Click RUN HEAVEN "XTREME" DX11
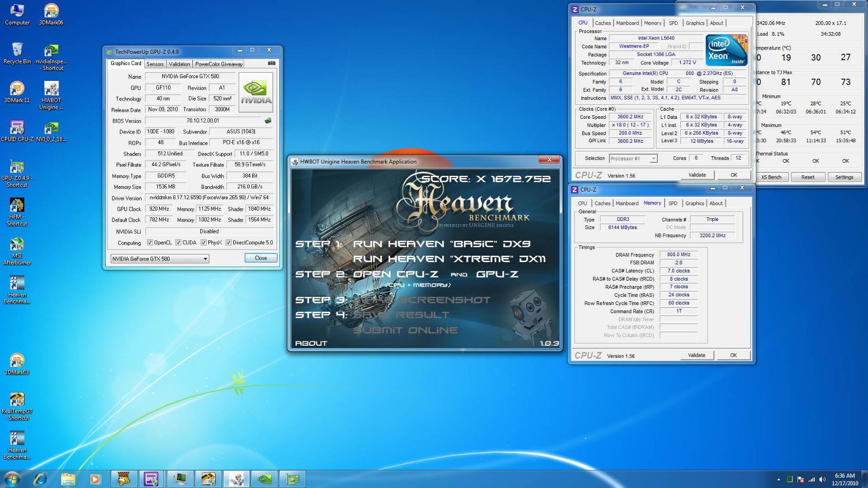The image size is (868, 488). pos(449,259)
